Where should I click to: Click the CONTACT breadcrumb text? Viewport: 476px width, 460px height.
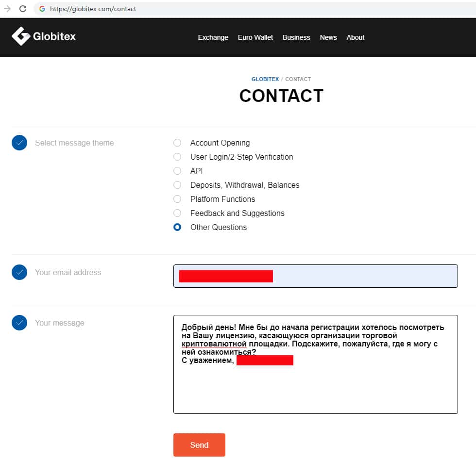pyautogui.click(x=298, y=79)
